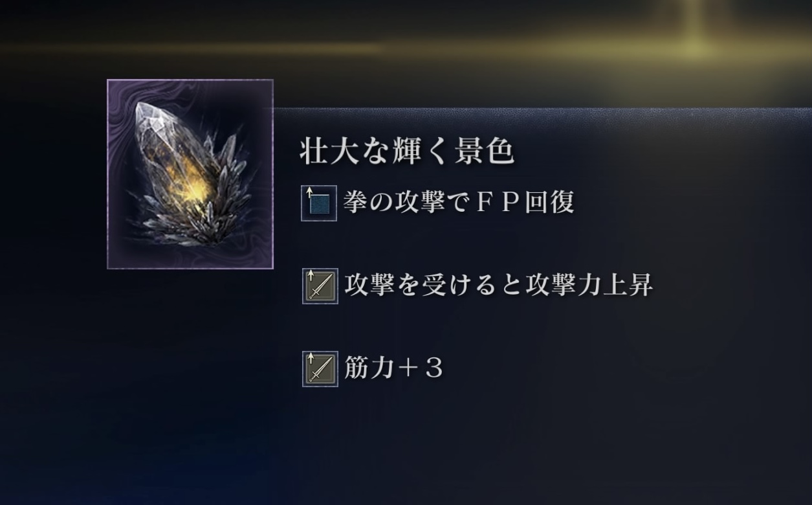Click the sword icon next to 筋力+3
This screenshot has height=505, width=812.
(320, 369)
